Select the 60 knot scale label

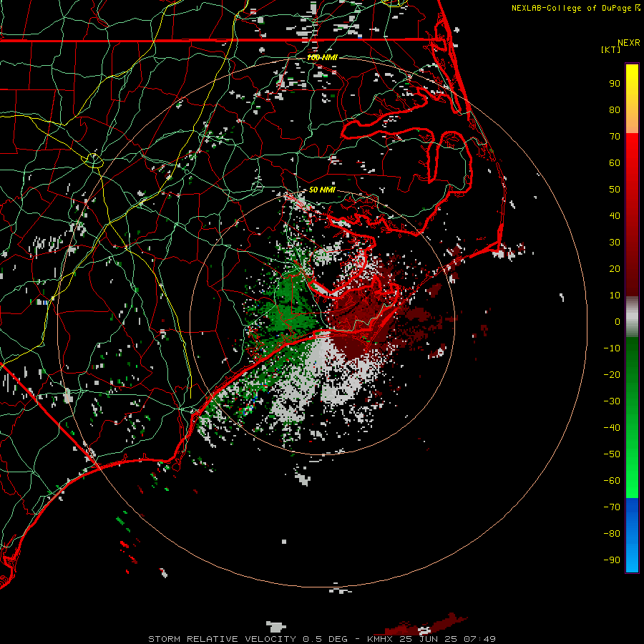[x=615, y=163]
